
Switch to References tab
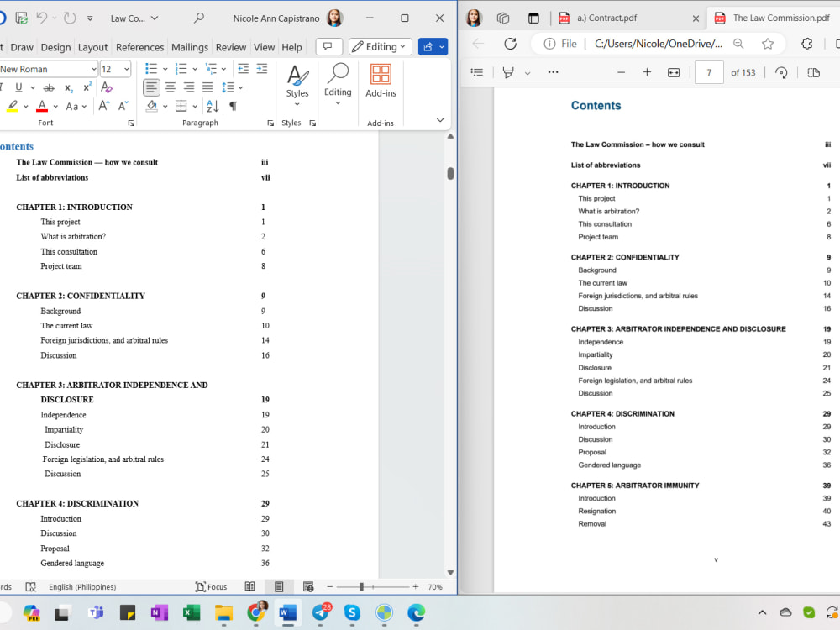(139, 47)
